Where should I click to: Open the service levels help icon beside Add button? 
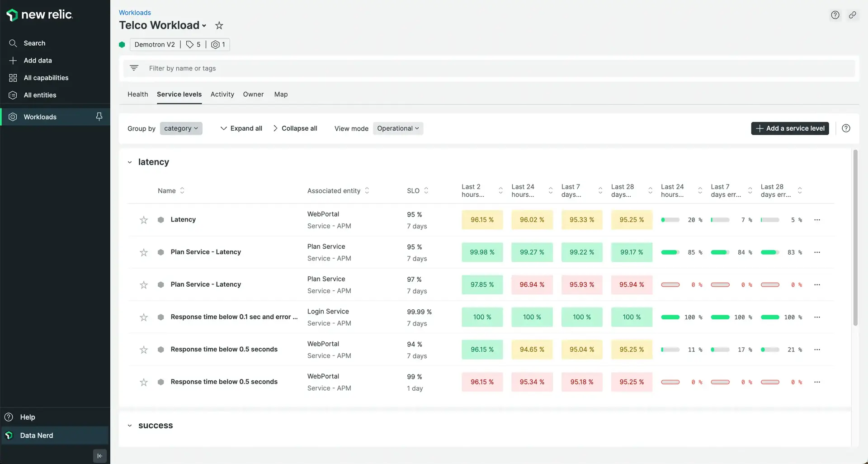[846, 128]
